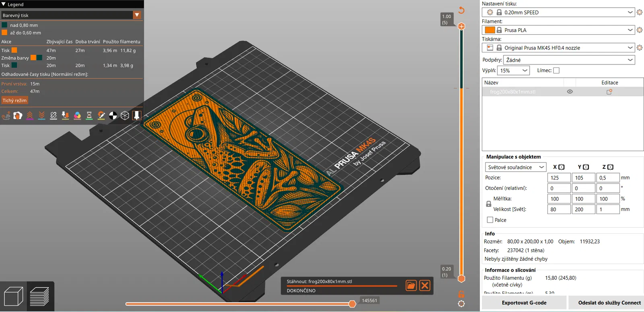Toggle retractions icon with upward chevrons
This screenshot has height=312, width=644.
click(30, 116)
